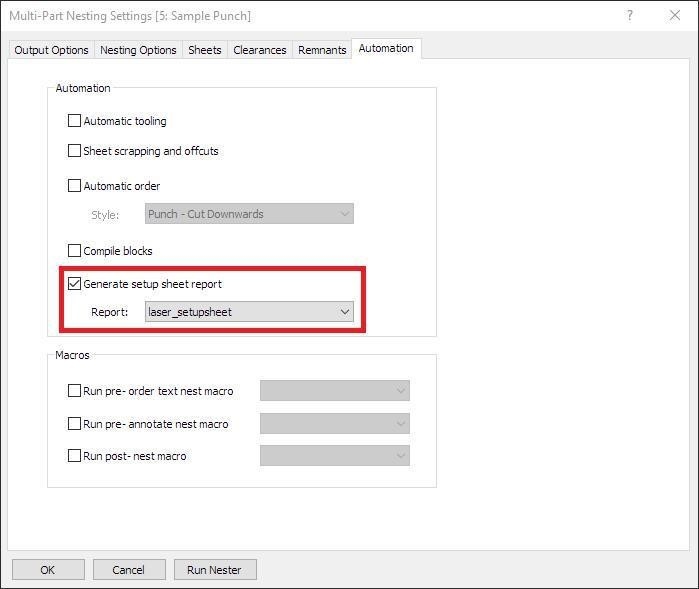The width and height of the screenshot is (699, 589).
Task: Expand the pre-order text nest macro dropdown
Action: tap(334, 391)
